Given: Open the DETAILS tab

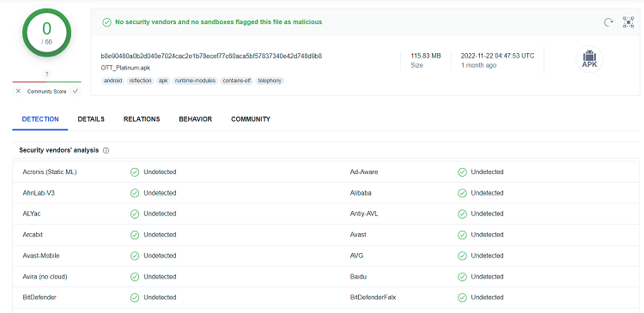Looking at the screenshot, I should [91, 119].
